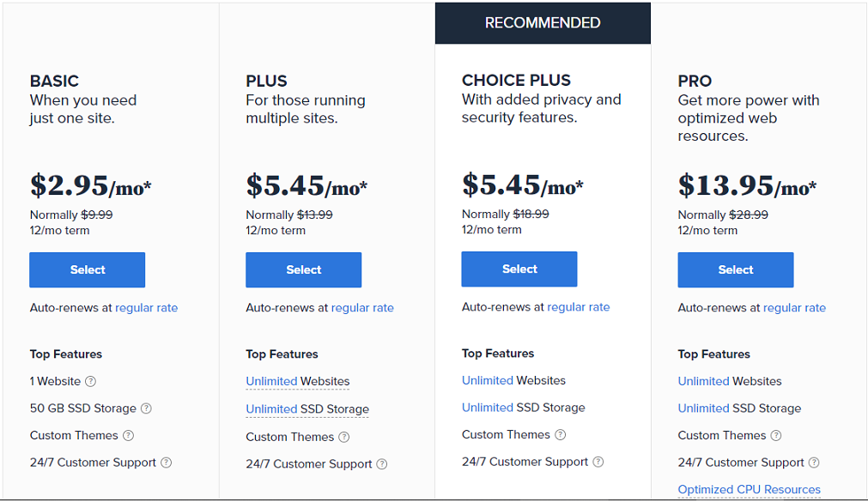Click Optimized CPU Resources link in Pro
The height and width of the screenshot is (502, 868).
coord(749,490)
